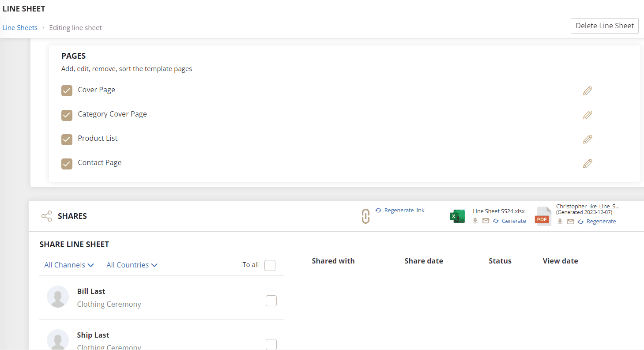Click 'Clothing Ceremony' under Bill Last
The width and height of the screenshot is (644, 350).
(109, 304)
